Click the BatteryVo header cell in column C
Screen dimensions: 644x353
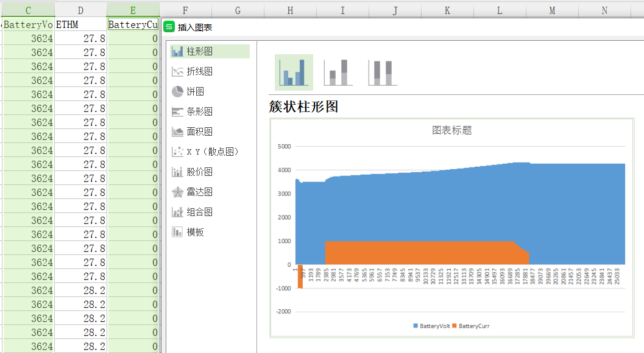tap(28, 24)
